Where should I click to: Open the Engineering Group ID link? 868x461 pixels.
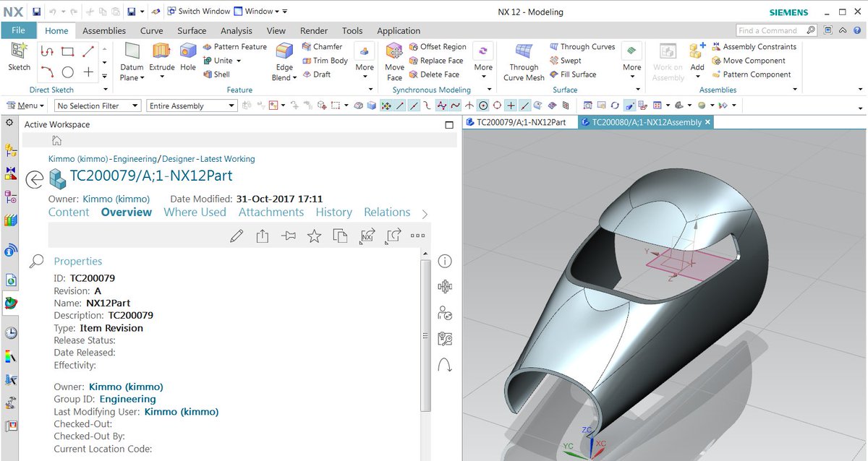[x=127, y=399]
